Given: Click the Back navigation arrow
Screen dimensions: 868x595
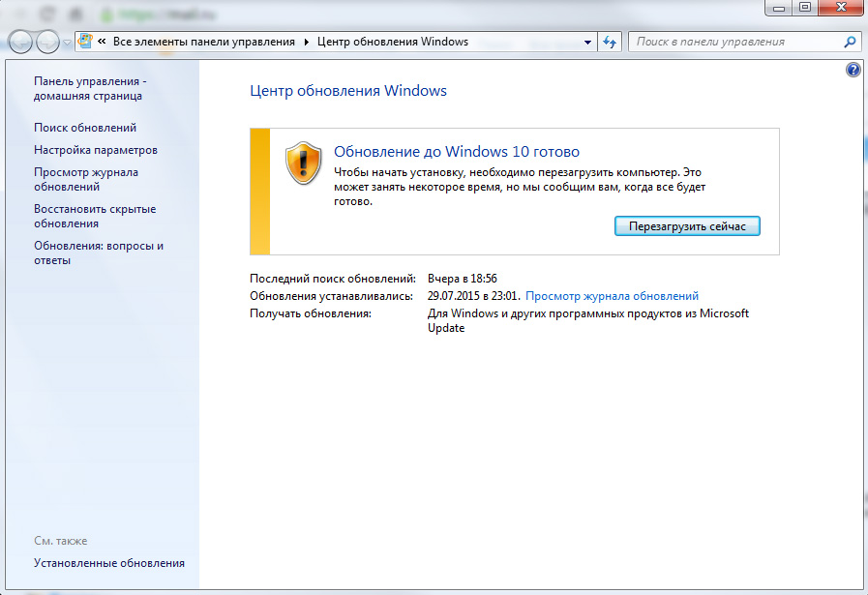Looking at the screenshot, I should [x=20, y=42].
